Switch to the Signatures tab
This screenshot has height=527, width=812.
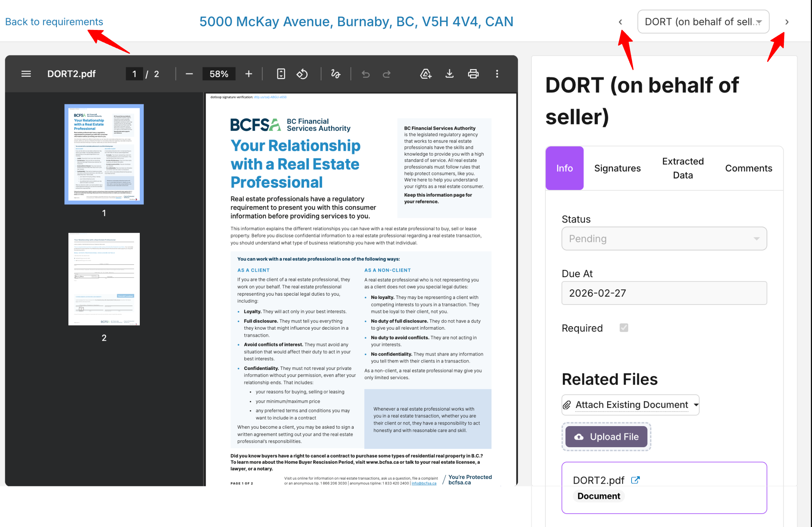coord(617,168)
